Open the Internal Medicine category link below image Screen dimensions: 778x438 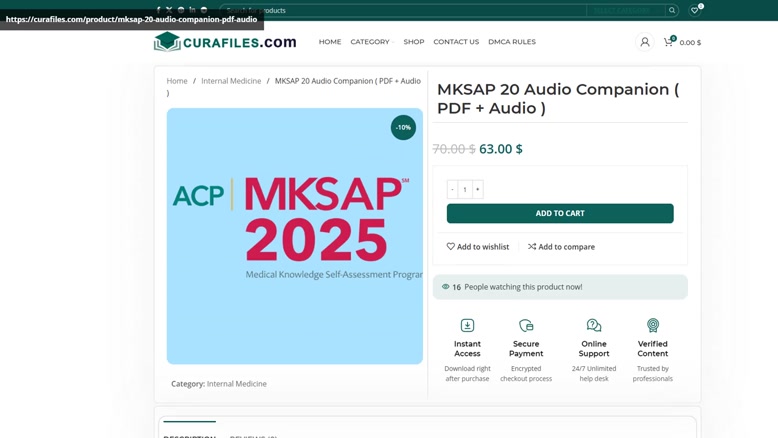237,383
